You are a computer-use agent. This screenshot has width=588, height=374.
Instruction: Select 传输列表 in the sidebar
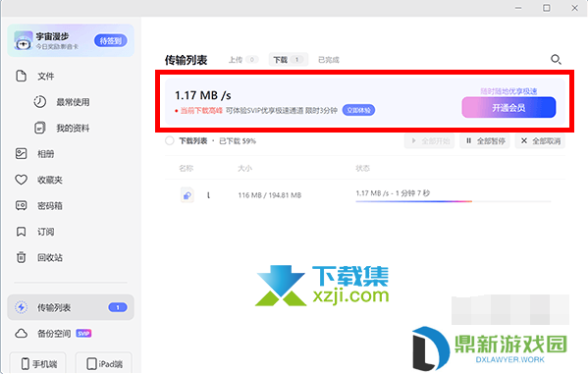(71, 307)
